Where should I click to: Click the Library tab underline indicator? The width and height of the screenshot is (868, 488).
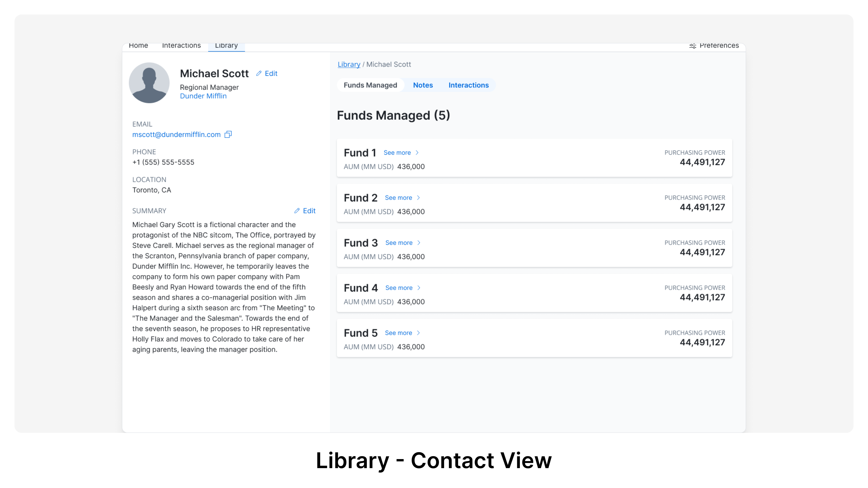226,51
